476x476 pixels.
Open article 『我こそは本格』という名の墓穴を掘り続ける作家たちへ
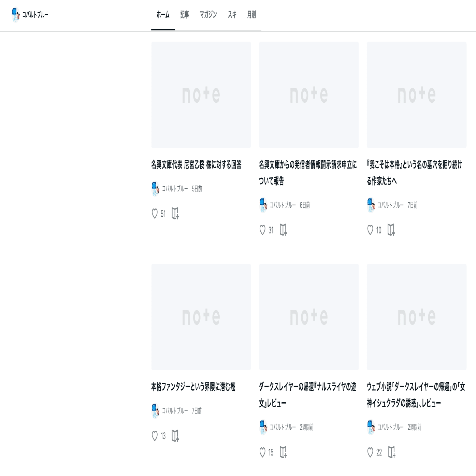(x=415, y=173)
